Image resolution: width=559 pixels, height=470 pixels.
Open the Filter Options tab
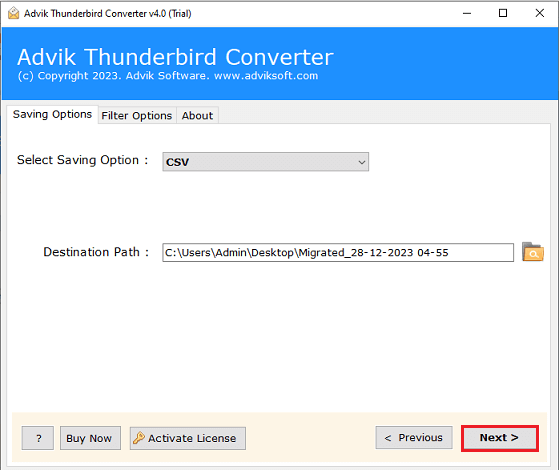[137, 116]
